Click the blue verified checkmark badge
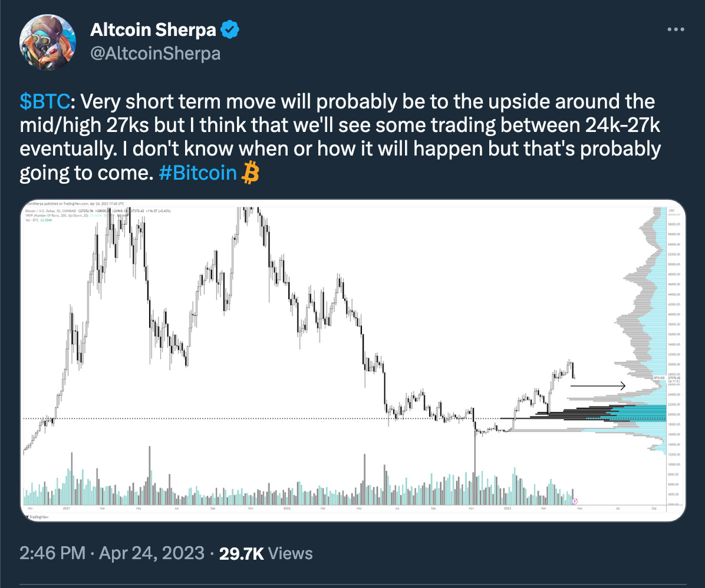This screenshot has width=705, height=588. click(230, 29)
